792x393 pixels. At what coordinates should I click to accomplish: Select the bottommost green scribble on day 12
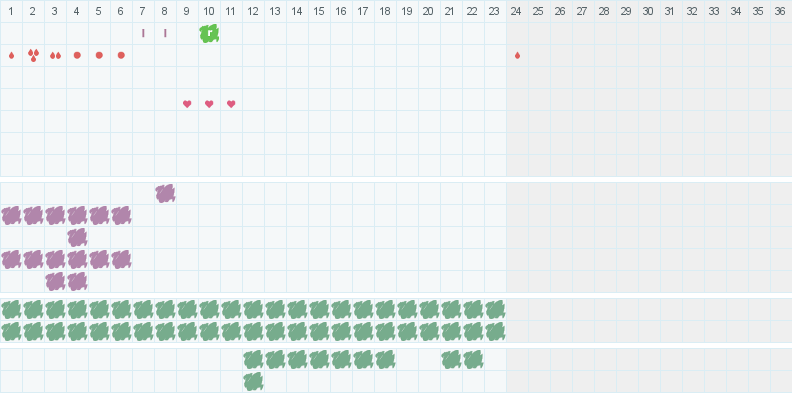point(253,381)
